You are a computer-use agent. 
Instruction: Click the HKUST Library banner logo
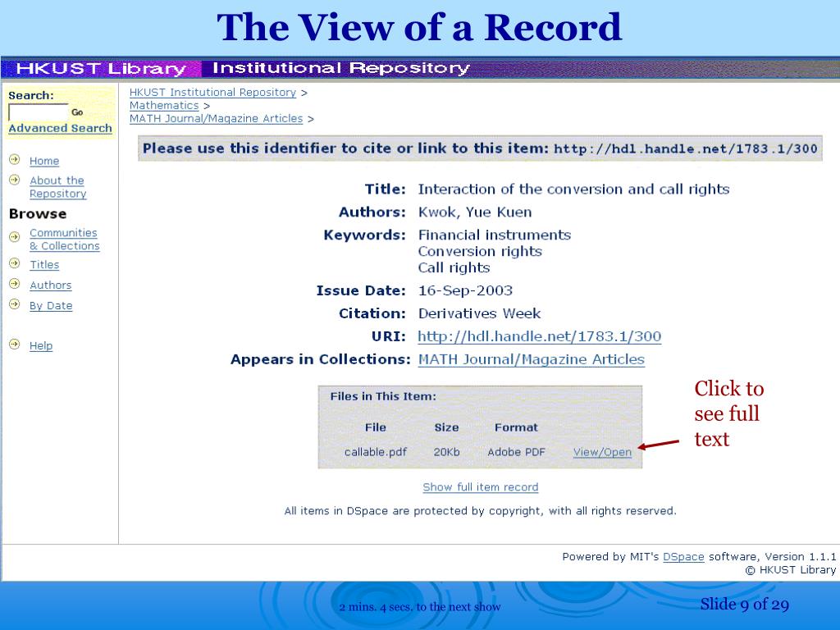point(101,69)
